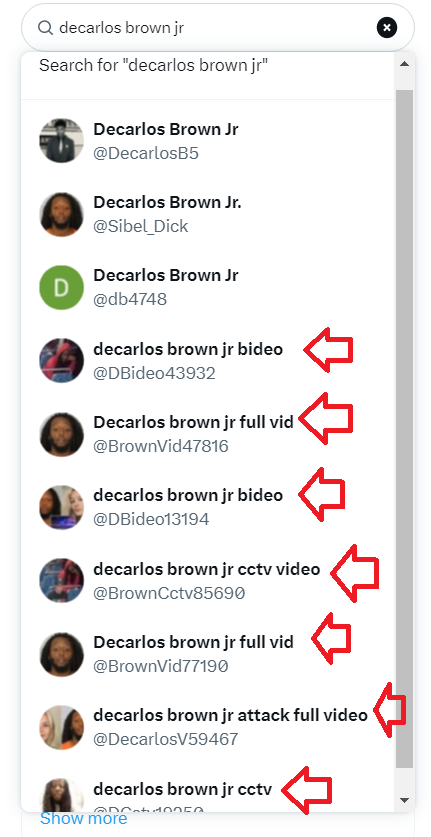The width and height of the screenshot is (431, 837).
Task: Open the @DecarlosB5 profile avatar
Action: 61,141
